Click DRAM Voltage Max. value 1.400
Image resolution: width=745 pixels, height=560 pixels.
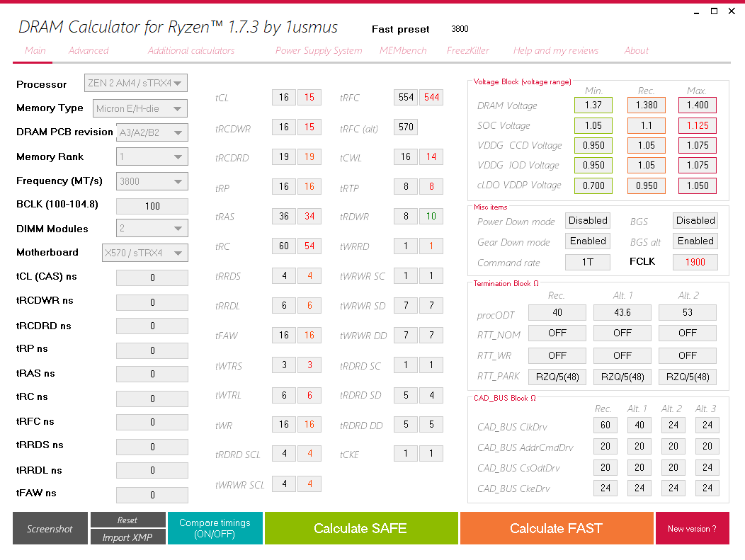tap(698, 105)
